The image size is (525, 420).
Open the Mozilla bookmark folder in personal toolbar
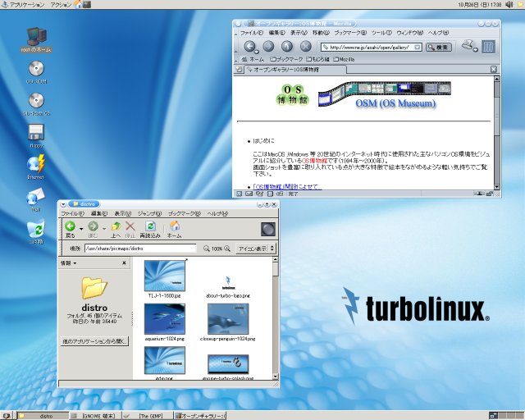click(x=344, y=59)
